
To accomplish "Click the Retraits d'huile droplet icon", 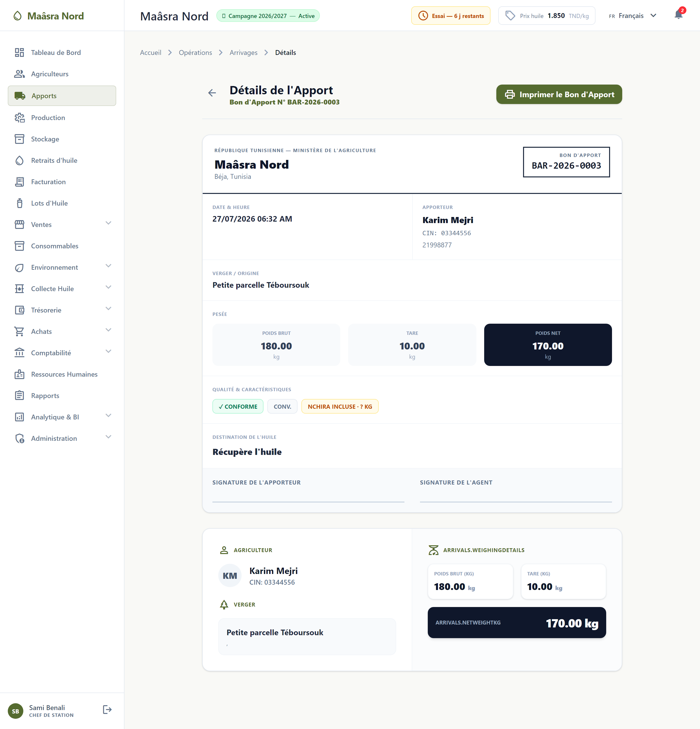I will click(x=19, y=160).
